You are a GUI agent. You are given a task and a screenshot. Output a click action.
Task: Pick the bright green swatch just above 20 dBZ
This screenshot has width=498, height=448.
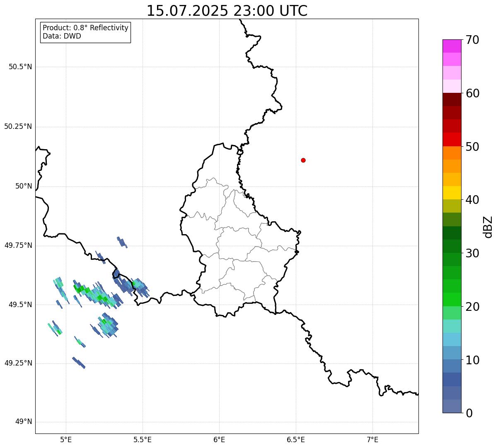(452, 299)
